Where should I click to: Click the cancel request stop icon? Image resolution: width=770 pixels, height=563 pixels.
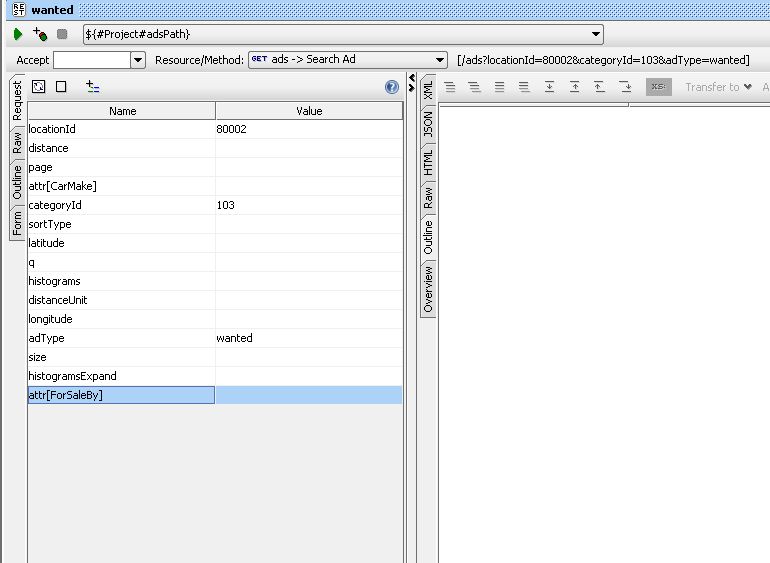(62, 34)
